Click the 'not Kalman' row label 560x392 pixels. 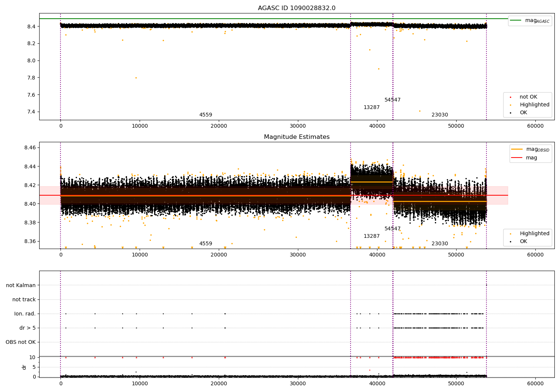(21, 285)
